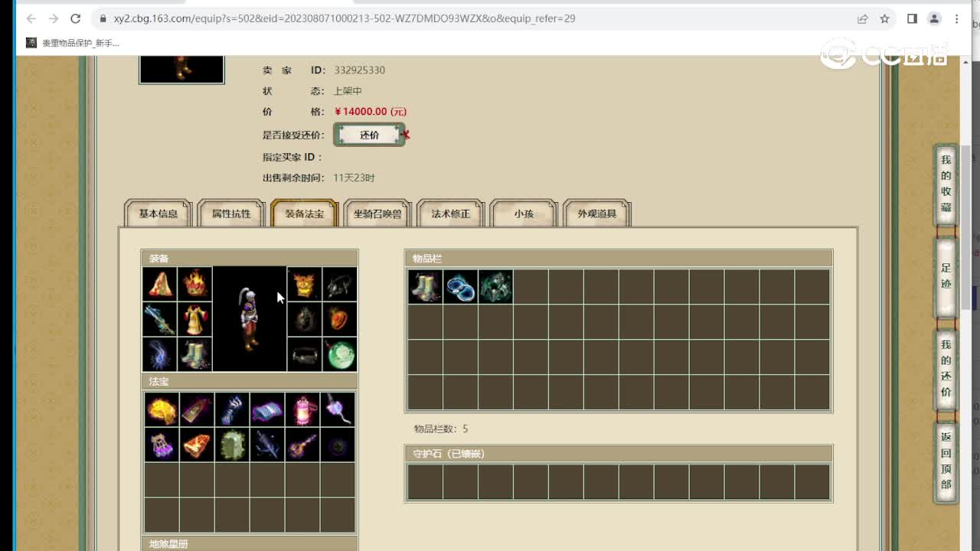Click the pink lantern magic treasure icon
980x551 pixels.
(302, 409)
